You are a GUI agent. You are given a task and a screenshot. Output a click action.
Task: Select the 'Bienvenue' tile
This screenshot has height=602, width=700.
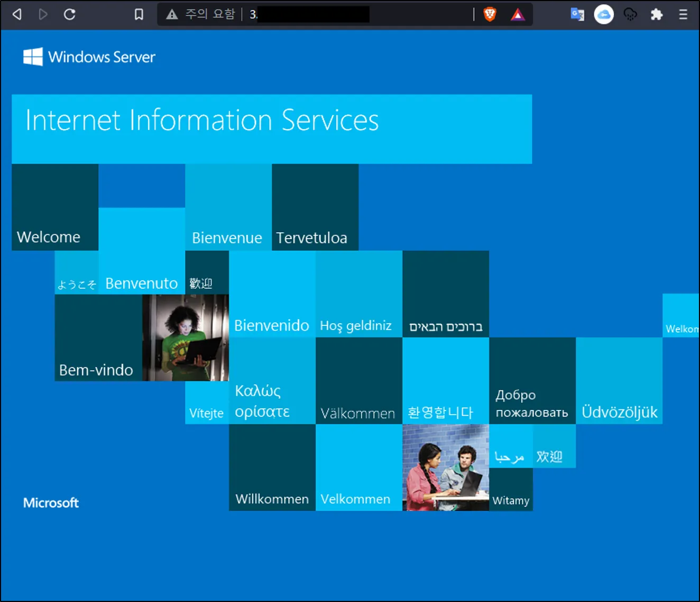[x=228, y=207]
